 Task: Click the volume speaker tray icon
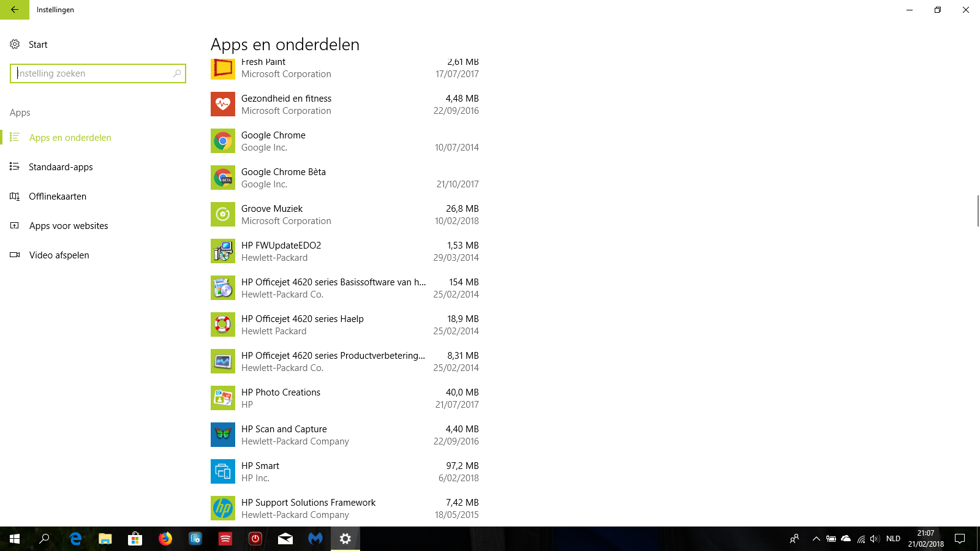[875, 539]
